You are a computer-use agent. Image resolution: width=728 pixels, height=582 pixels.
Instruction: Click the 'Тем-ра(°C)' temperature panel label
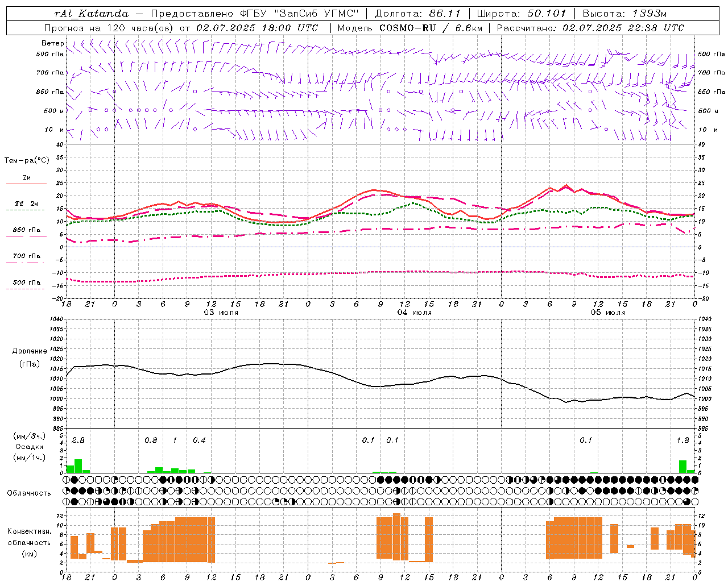pos(27,160)
